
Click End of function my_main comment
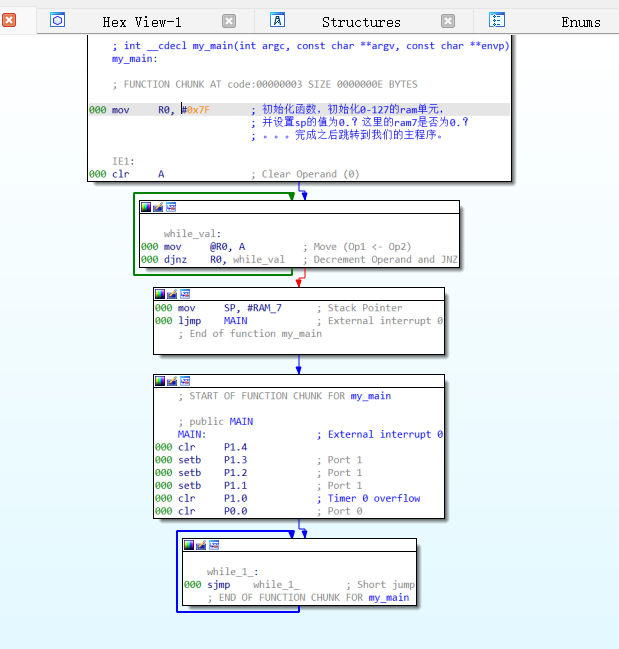(x=250, y=334)
